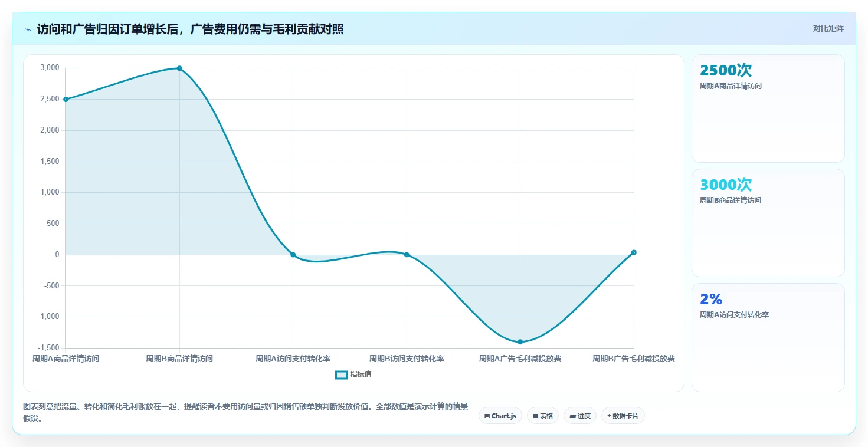Viewport: 868px width, 447px height.
Task: Select the 表格 tag chip
Action: pos(542,416)
